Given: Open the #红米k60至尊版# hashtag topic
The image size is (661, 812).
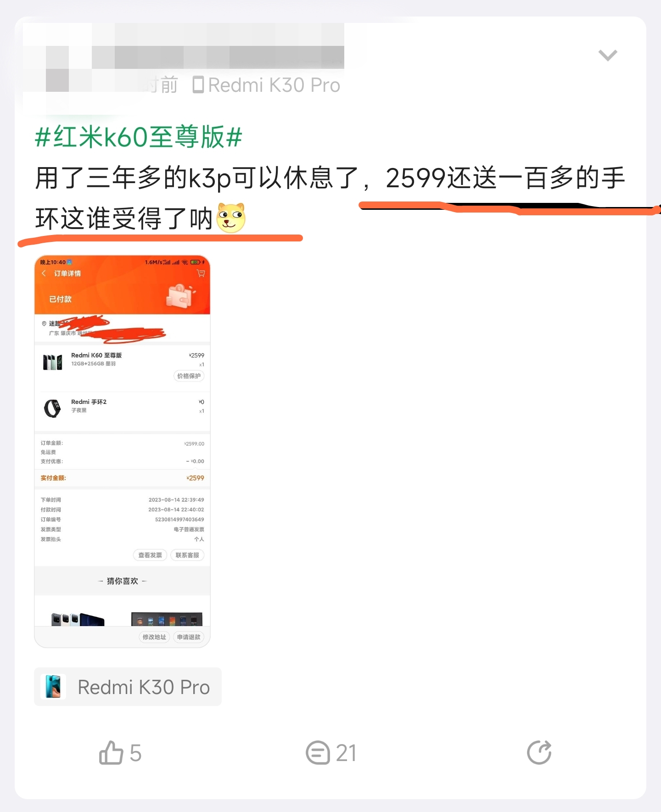Looking at the screenshot, I should (x=139, y=137).
